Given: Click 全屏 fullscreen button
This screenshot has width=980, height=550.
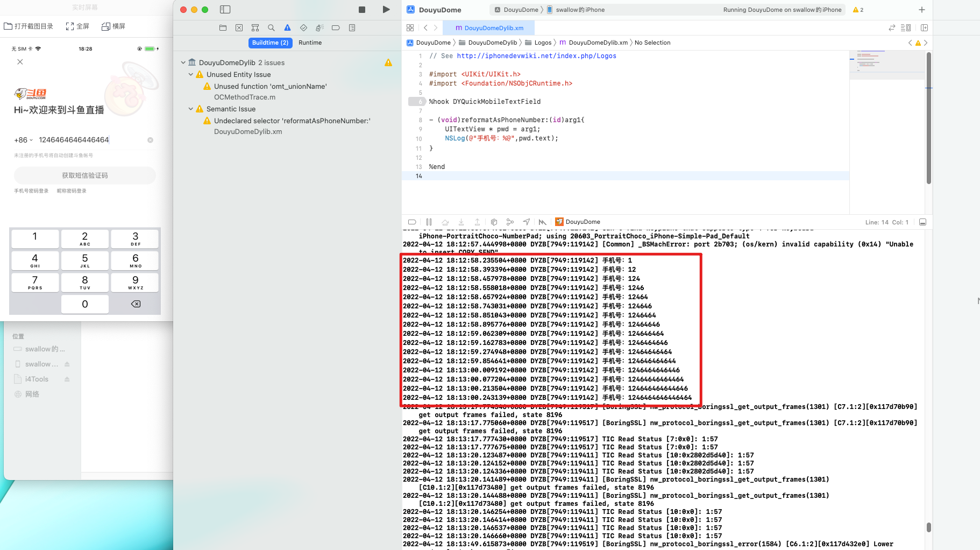Looking at the screenshot, I should 77,26.
